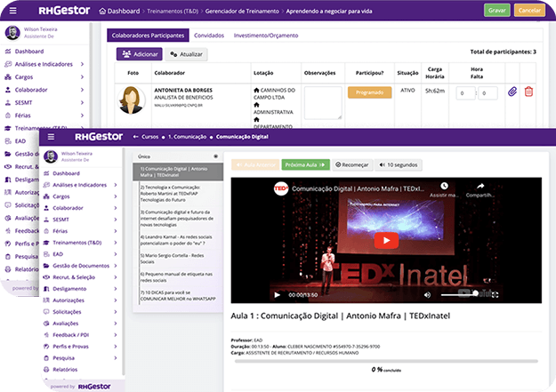556x392 pixels.
Task: Click Colaborador icon in front sidebar
Action: pyautogui.click(x=46, y=208)
